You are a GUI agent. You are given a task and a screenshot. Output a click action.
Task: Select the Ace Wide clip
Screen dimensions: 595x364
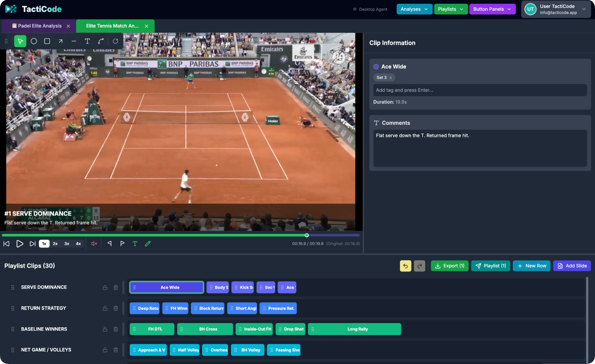click(x=167, y=288)
